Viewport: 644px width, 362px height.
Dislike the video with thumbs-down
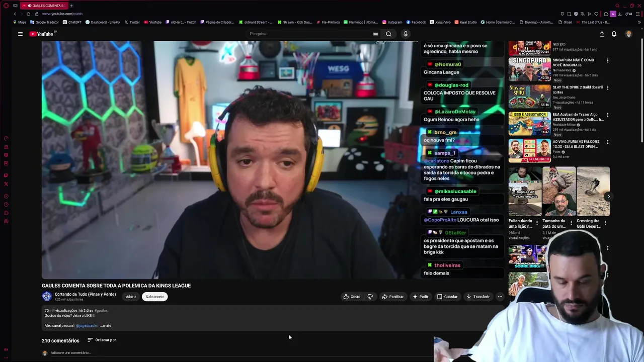click(370, 297)
